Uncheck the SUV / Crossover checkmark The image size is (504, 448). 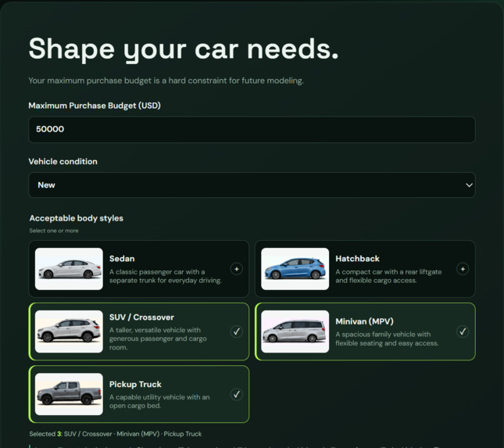(237, 332)
